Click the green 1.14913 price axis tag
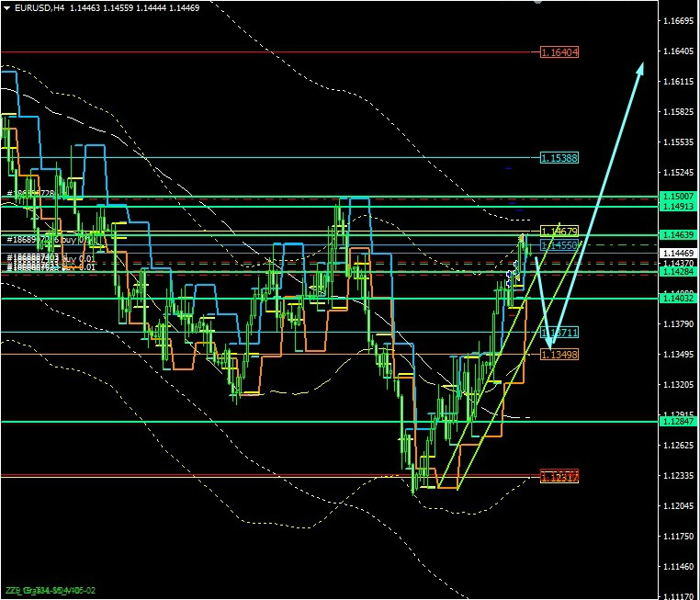The height and width of the screenshot is (600, 700). click(678, 207)
